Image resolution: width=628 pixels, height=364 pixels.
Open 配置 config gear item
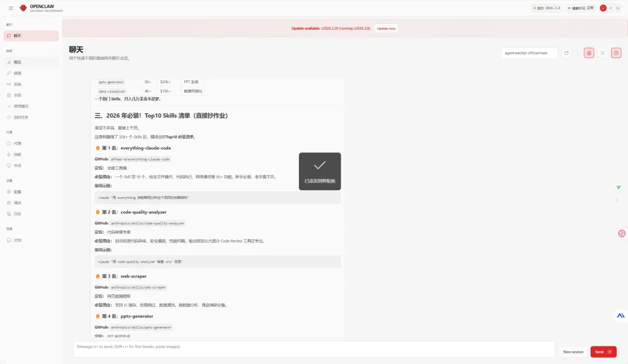tap(31, 192)
